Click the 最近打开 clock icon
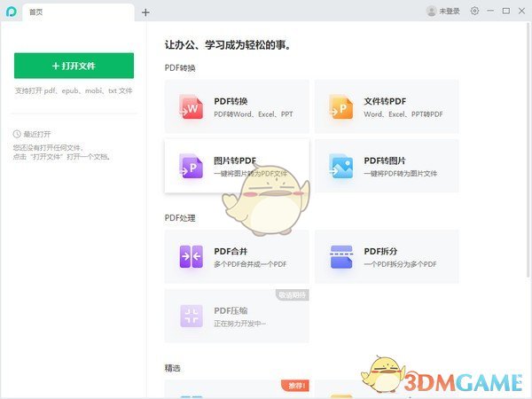 pos(17,134)
